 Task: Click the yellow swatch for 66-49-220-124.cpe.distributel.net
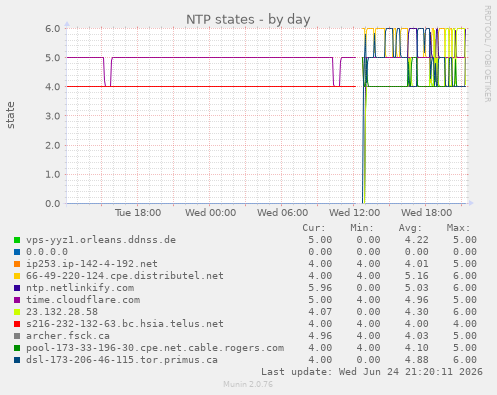17,276
